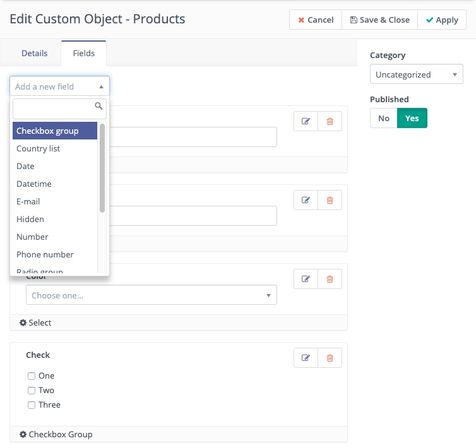Enable the Three checkbox
Screen dimensions: 476x448
[x=32, y=405]
